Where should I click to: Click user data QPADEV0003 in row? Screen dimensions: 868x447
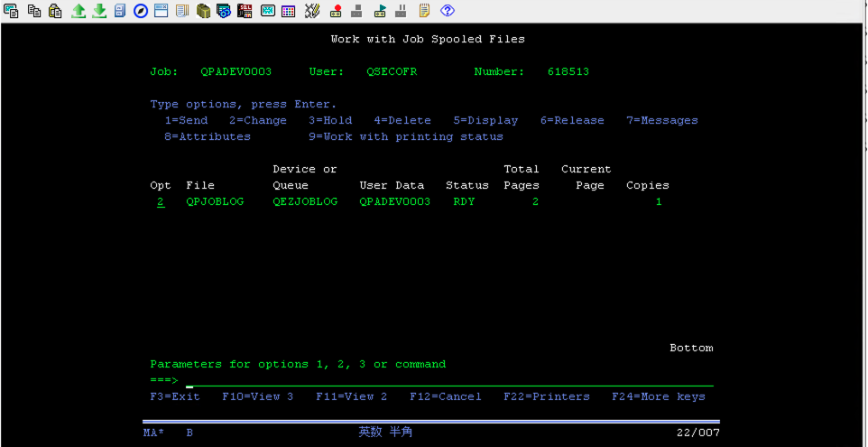click(394, 201)
